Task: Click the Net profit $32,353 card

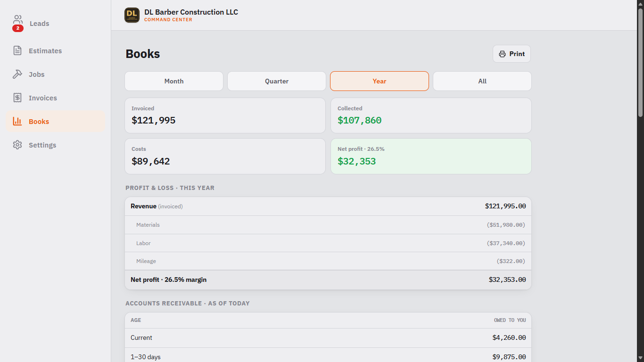Action: pos(431,156)
